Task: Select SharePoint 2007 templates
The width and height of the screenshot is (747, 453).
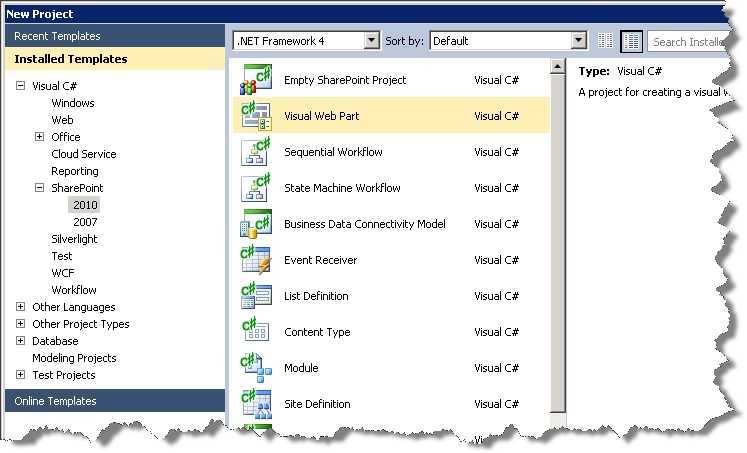Action: pos(85,222)
